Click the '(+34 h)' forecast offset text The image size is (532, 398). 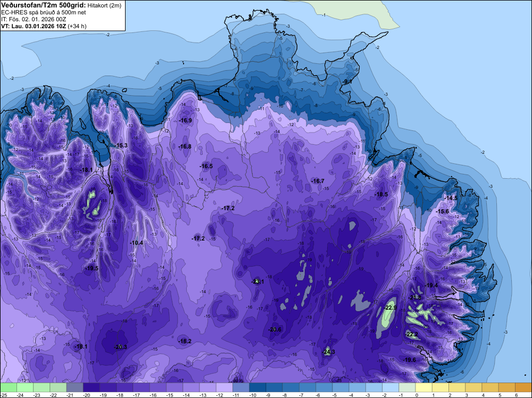(x=77, y=26)
